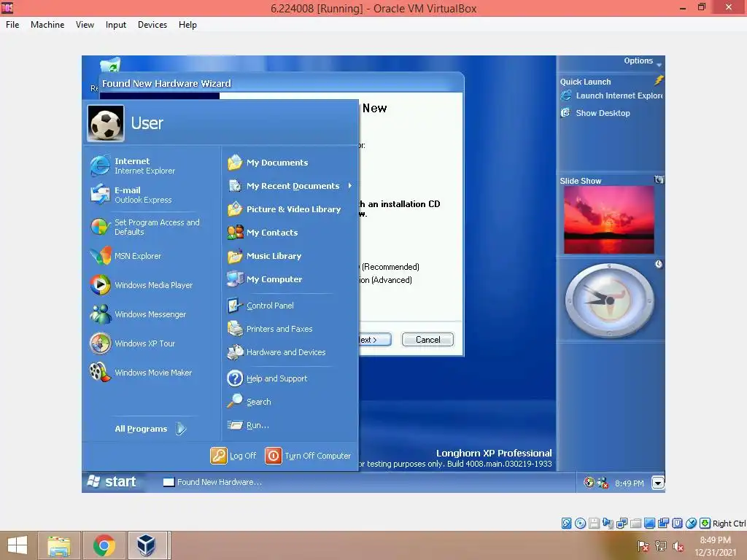Viewport: 747px width, 560px height.
Task: Open Chrome from host taskbar
Action: click(x=104, y=545)
